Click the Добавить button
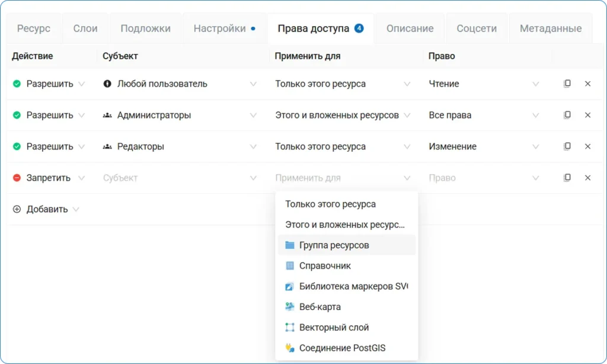Image resolution: width=607 pixels, height=364 pixels. click(41, 209)
